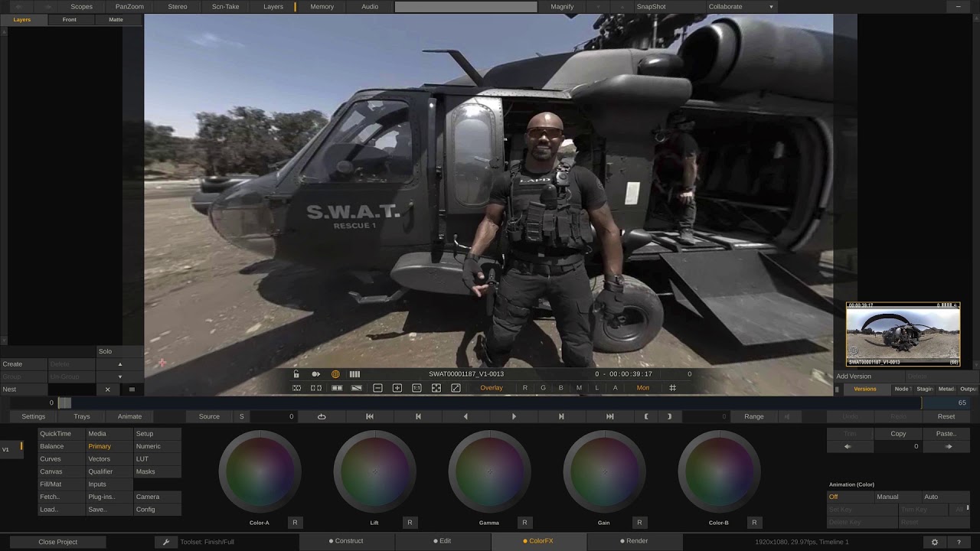980x551 pixels.
Task: Open the gear settings icon at bottom right
Action: pyautogui.click(x=934, y=542)
